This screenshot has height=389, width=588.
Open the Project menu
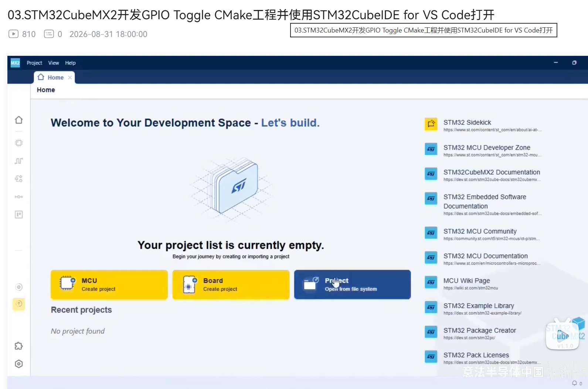[34, 63]
